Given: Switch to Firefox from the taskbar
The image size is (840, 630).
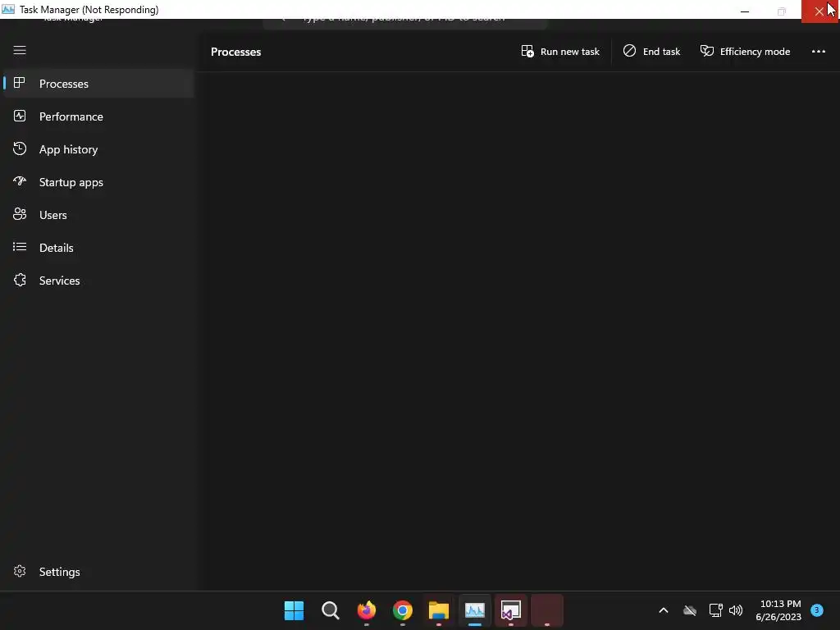Looking at the screenshot, I should click(367, 610).
